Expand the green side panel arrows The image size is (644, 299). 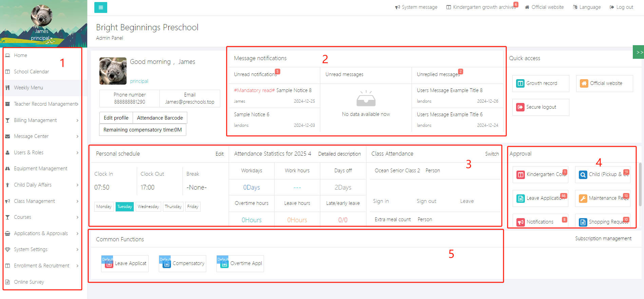[639, 52]
